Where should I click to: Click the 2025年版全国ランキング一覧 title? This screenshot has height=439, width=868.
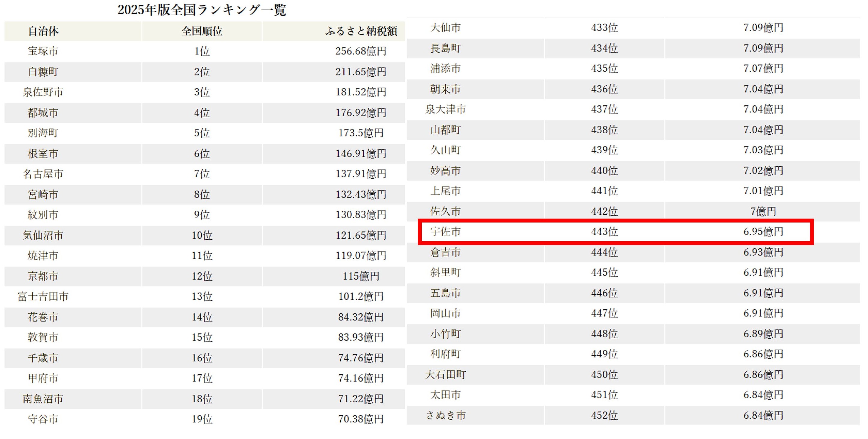(202, 10)
